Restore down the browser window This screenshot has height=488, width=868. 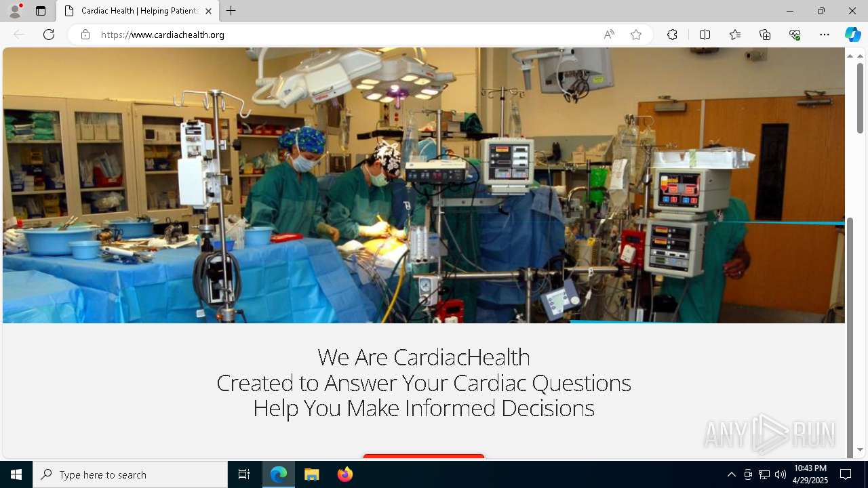pos(821,11)
